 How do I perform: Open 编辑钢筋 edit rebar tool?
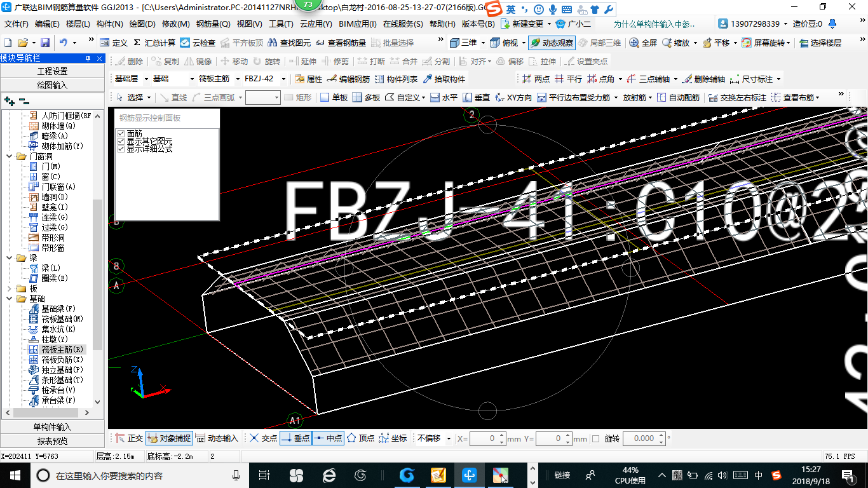tap(348, 79)
